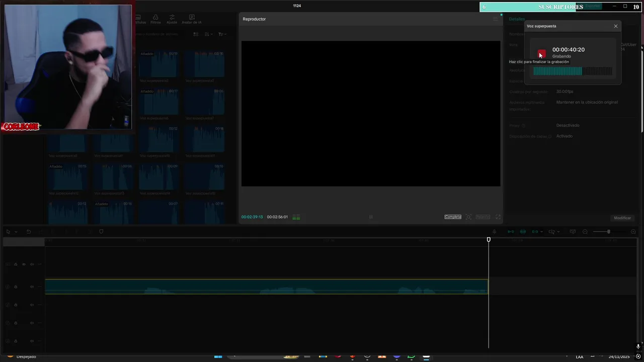Open the Ajuste tab
The height and width of the screenshot is (362, 644).
coord(172,19)
